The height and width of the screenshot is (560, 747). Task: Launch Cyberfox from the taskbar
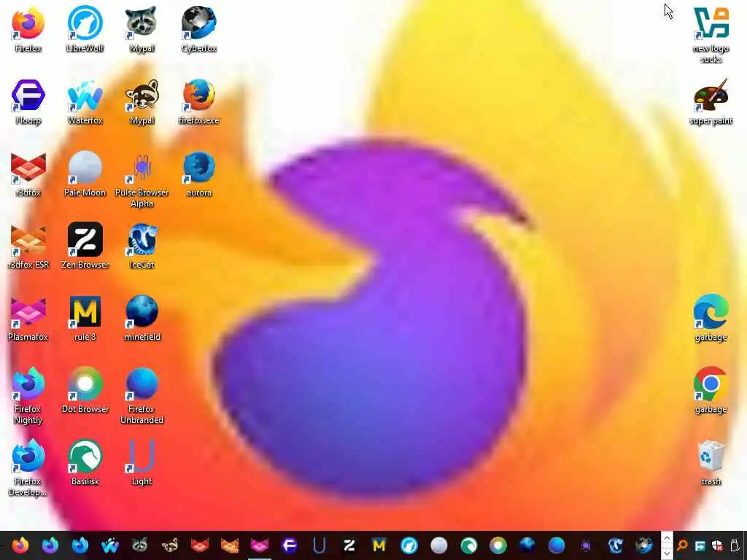[x=643, y=545]
